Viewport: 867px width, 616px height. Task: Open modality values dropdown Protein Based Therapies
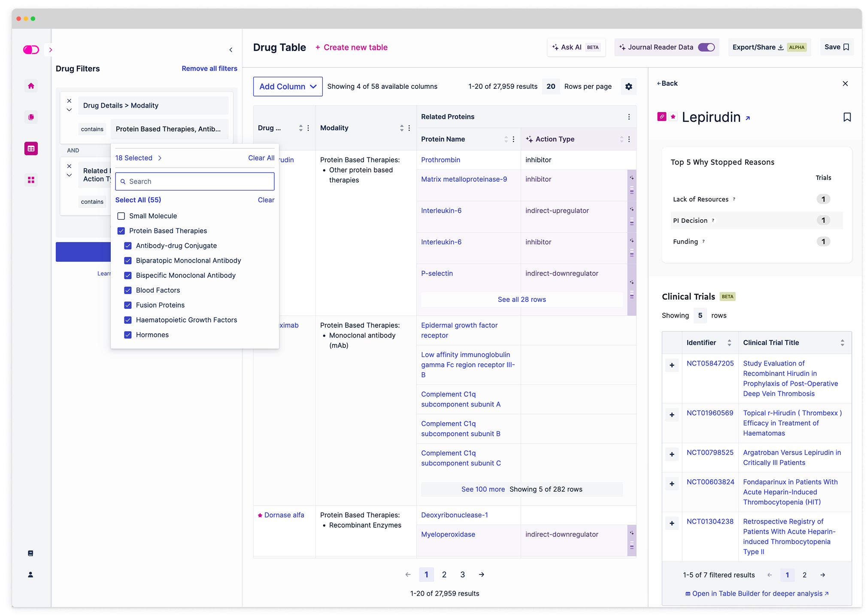click(169, 129)
